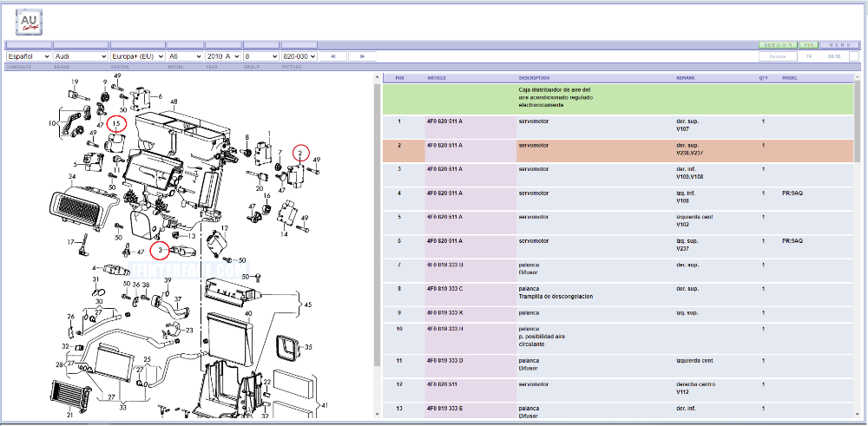The image size is (868, 426).
Task: Open the Model dropdown showing A6
Action: [186, 56]
